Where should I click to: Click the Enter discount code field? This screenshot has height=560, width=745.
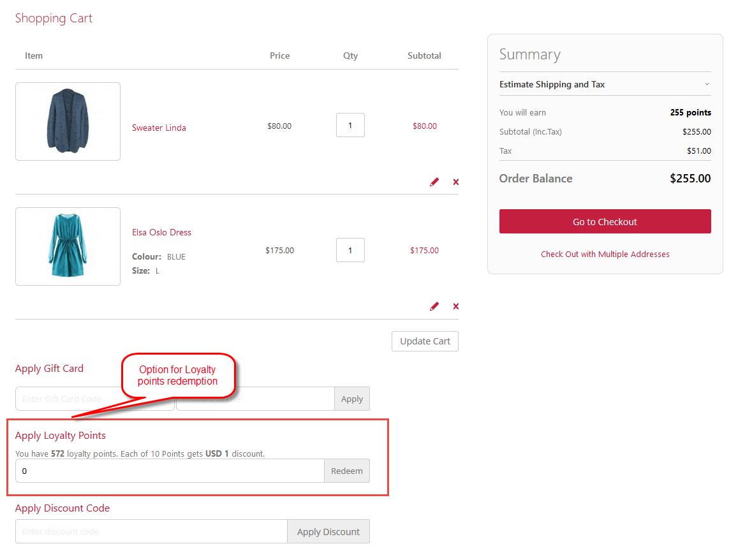tap(152, 531)
